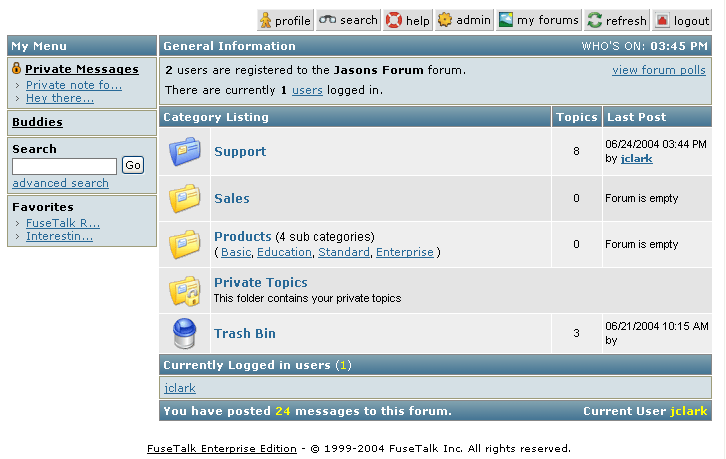Click jclark in Support last post
726x459 pixels.
click(637, 158)
